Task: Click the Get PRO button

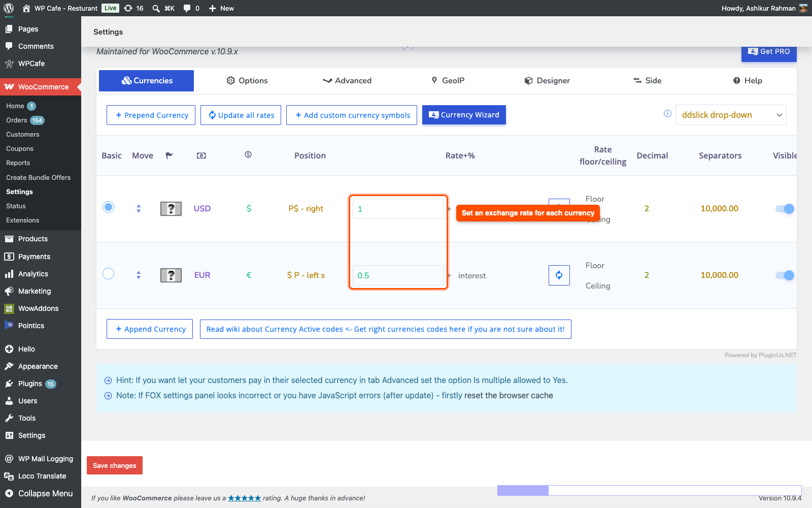Action: tap(769, 52)
